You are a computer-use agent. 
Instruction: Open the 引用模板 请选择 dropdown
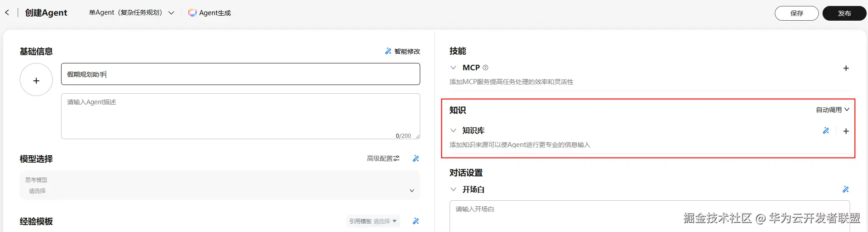373,221
